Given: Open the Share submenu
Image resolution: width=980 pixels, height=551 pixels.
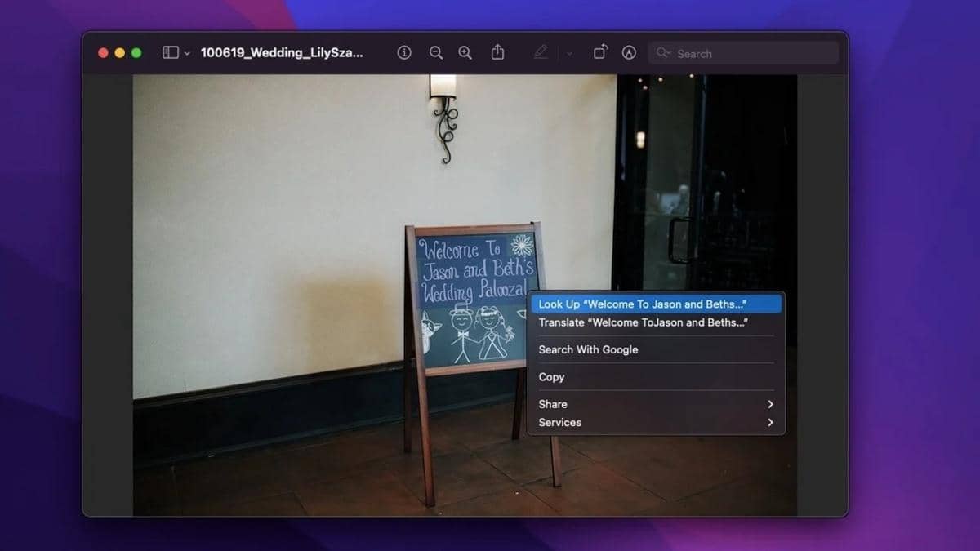Looking at the screenshot, I should (656, 404).
